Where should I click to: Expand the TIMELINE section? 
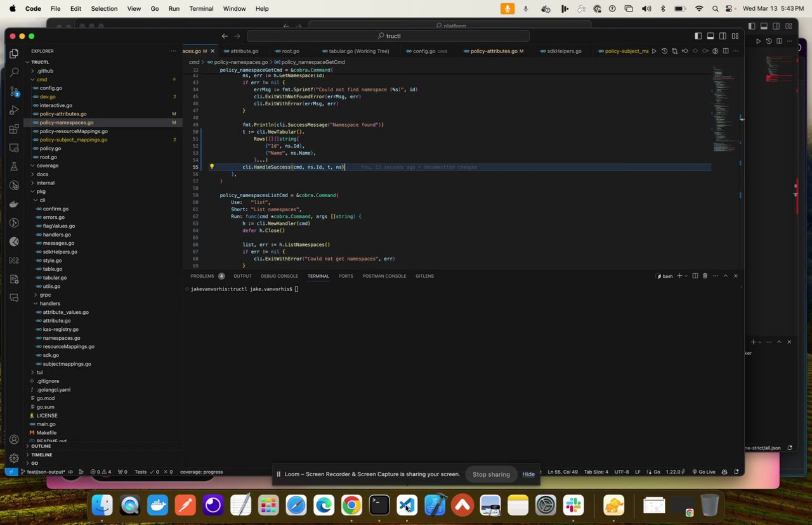[x=42, y=455]
